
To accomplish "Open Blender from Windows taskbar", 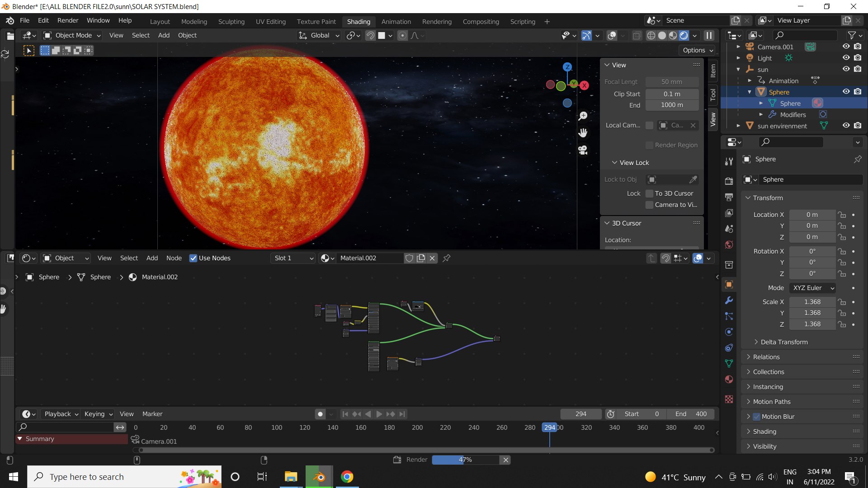I will click(319, 477).
